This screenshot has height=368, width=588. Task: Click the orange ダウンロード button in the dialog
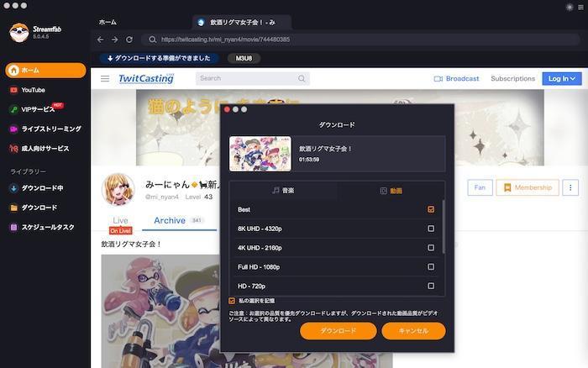pyautogui.click(x=339, y=331)
